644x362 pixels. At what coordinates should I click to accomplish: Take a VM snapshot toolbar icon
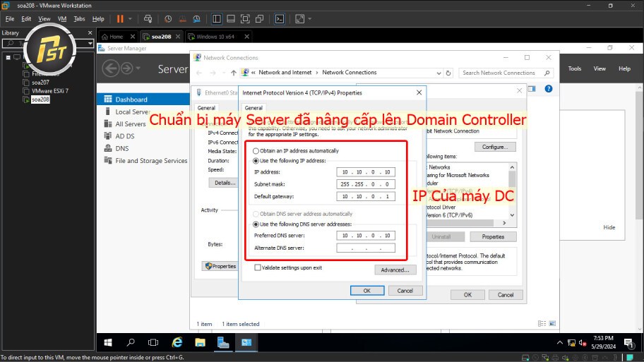click(168, 19)
